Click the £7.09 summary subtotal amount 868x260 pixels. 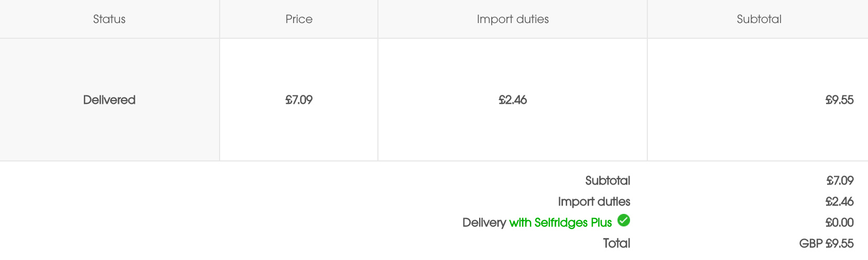[x=840, y=180]
